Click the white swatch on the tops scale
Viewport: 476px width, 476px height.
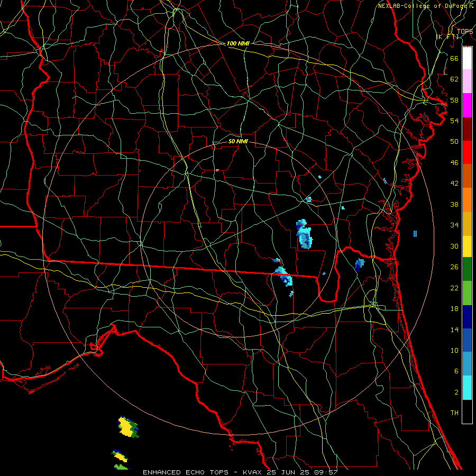467,58
